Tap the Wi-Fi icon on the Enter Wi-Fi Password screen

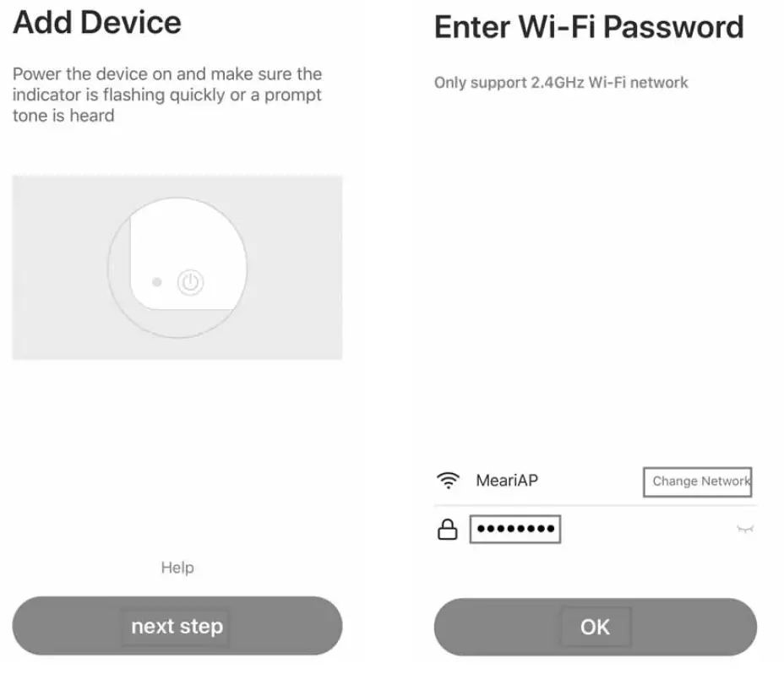coord(448,481)
